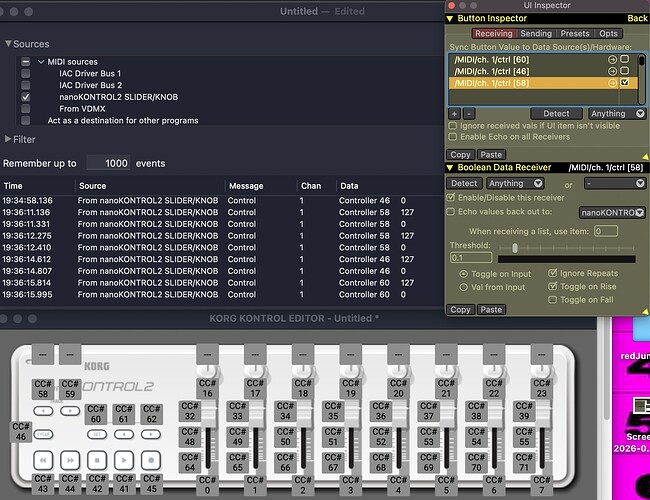
Task: Select the CC# 60 marker set label
Action: coord(96,414)
